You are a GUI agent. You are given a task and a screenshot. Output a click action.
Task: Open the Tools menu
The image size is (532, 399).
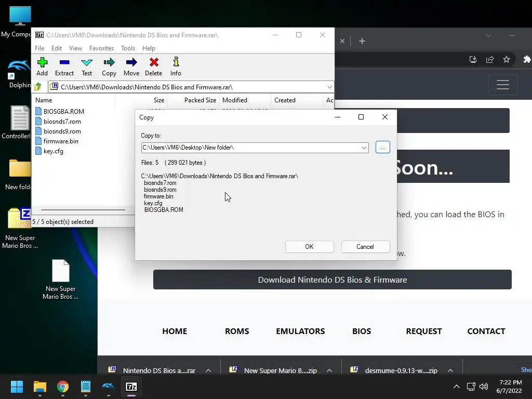tap(128, 48)
